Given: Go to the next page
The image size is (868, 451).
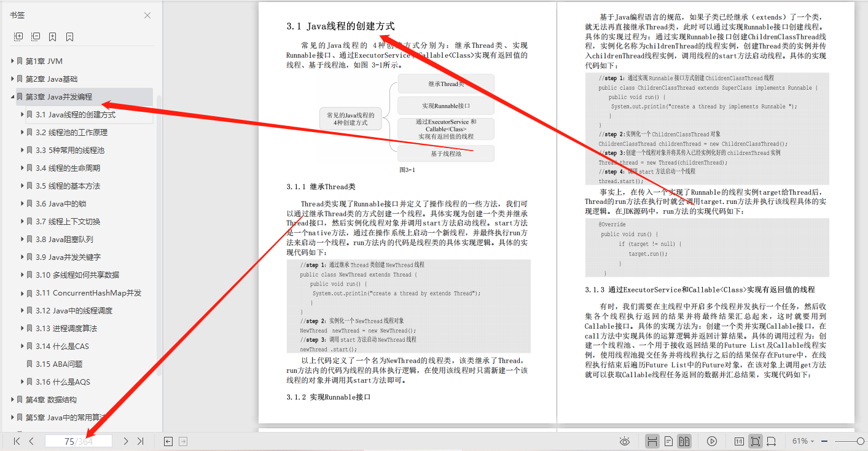Looking at the screenshot, I should tap(126, 441).
